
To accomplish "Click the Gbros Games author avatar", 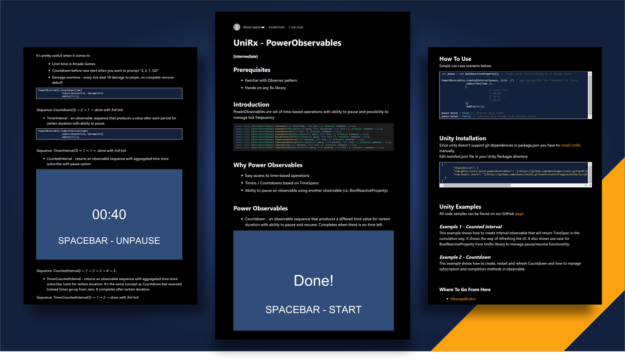I will point(237,27).
